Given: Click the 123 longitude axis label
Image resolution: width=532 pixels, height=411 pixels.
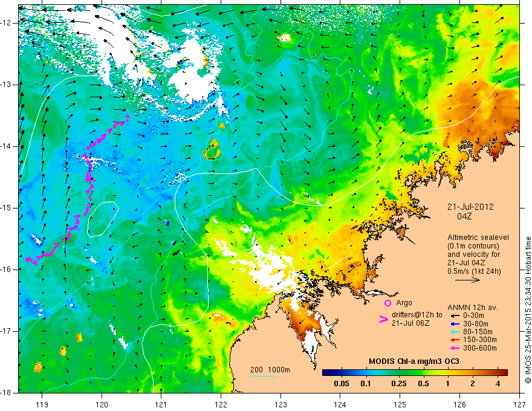Looking at the screenshot, I should [281, 395].
